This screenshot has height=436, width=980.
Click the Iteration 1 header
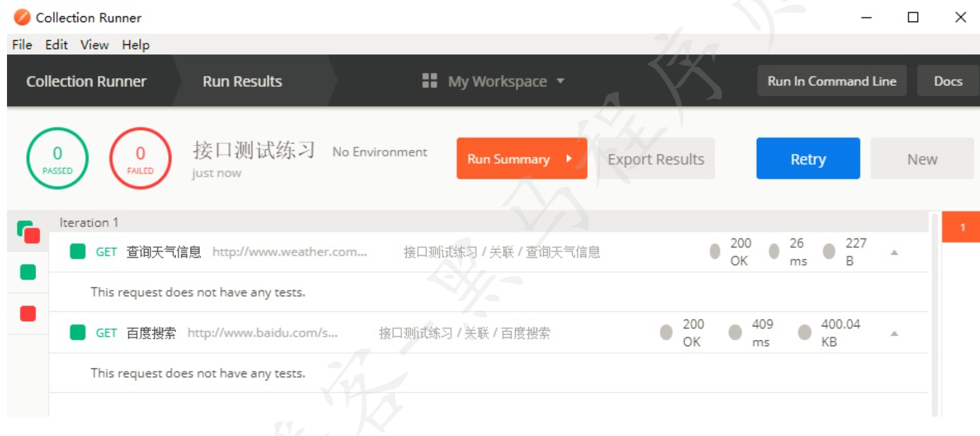click(89, 222)
